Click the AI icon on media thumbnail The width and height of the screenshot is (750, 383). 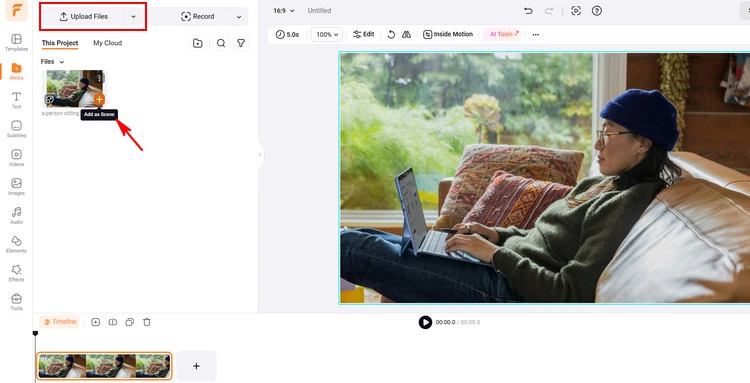[x=49, y=100]
